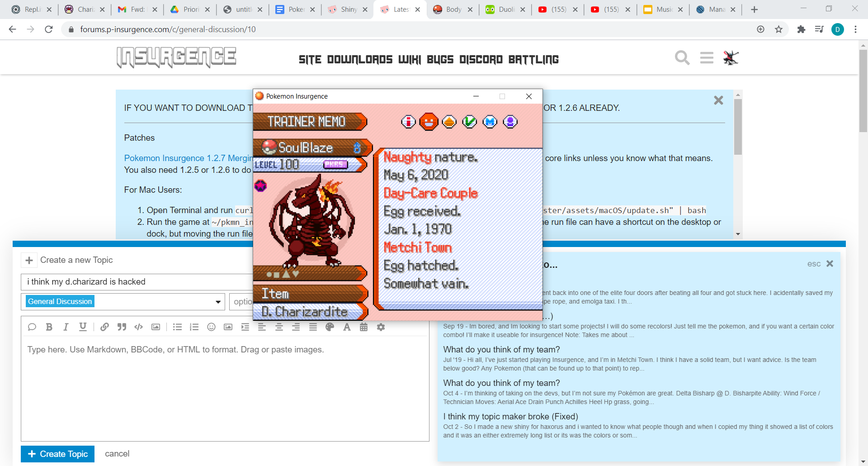Click the Insurgence logo

(x=176, y=57)
